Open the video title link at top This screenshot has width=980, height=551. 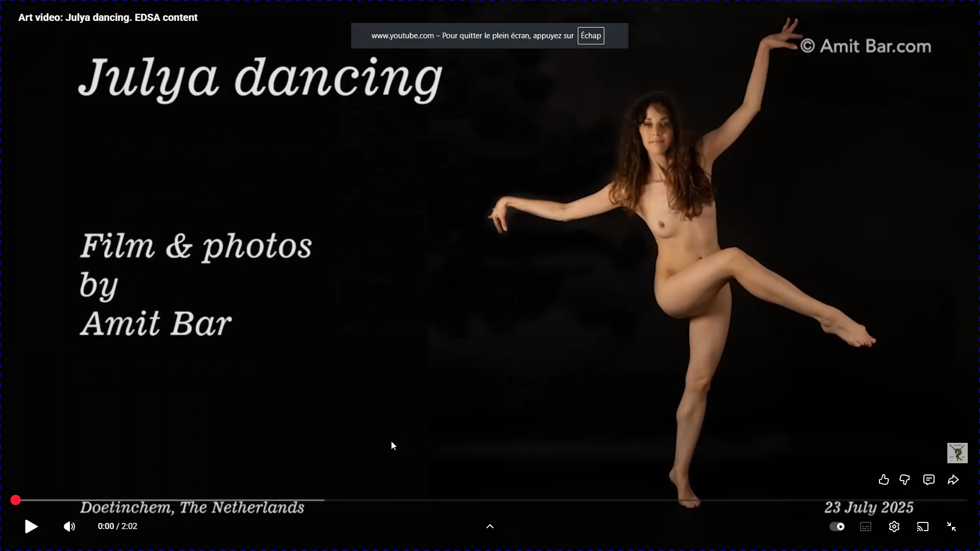coord(108,17)
